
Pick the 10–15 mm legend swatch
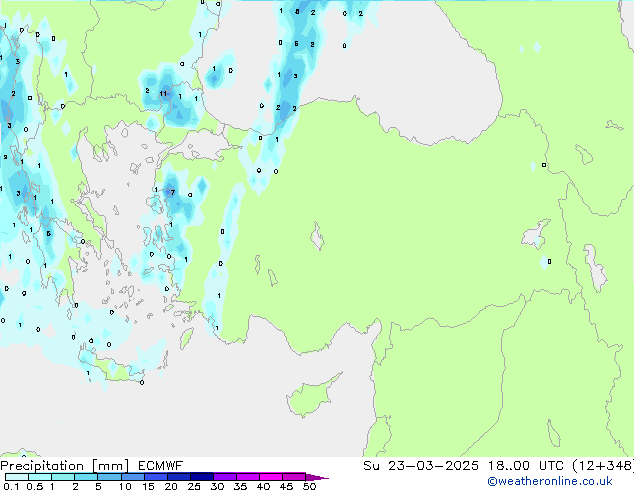(132, 477)
